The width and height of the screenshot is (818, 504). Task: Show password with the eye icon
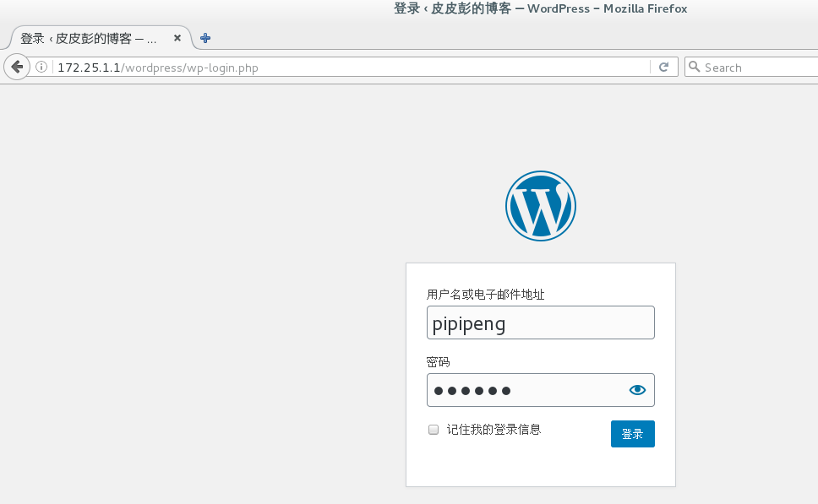coord(637,390)
